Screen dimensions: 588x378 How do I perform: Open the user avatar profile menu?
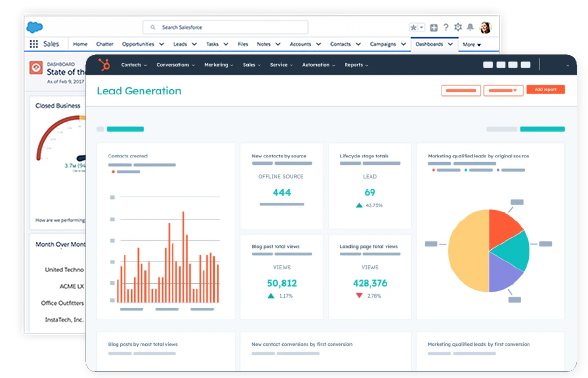(486, 27)
